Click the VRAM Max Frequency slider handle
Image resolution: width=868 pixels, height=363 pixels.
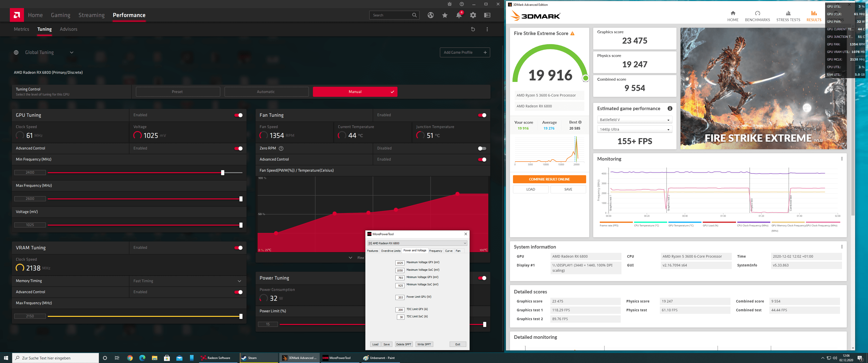240,317
